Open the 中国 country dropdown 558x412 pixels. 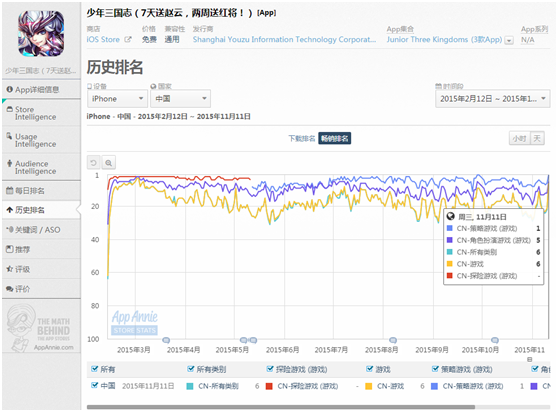click(x=180, y=99)
